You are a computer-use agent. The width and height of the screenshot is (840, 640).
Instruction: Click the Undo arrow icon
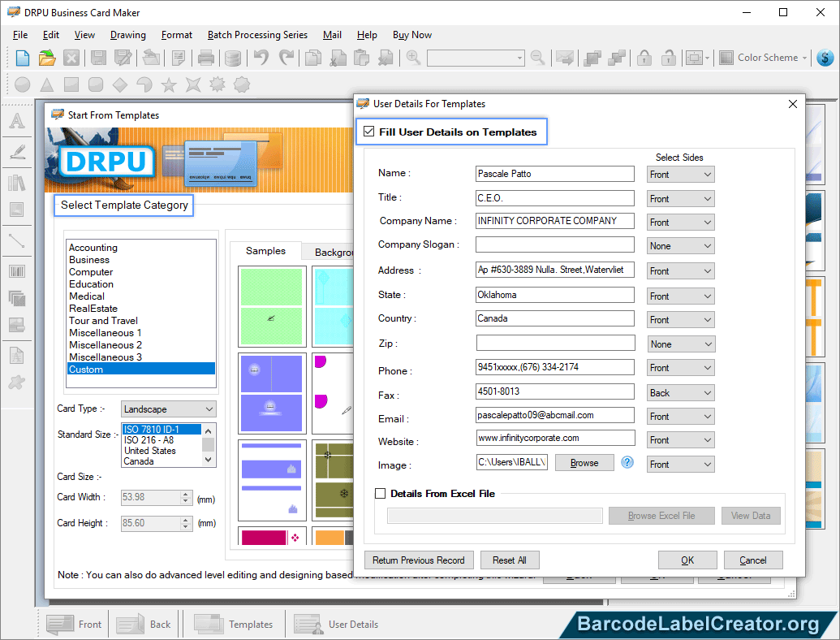[x=261, y=57]
